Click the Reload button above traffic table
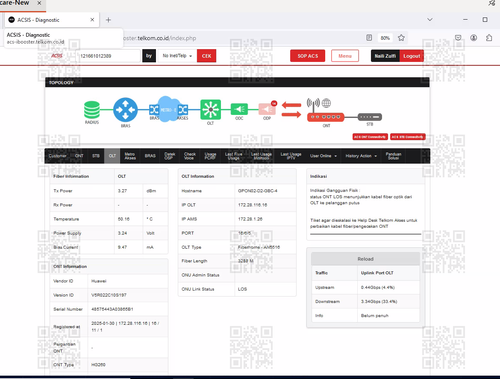The image size is (500, 379). click(x=365, y=259)
